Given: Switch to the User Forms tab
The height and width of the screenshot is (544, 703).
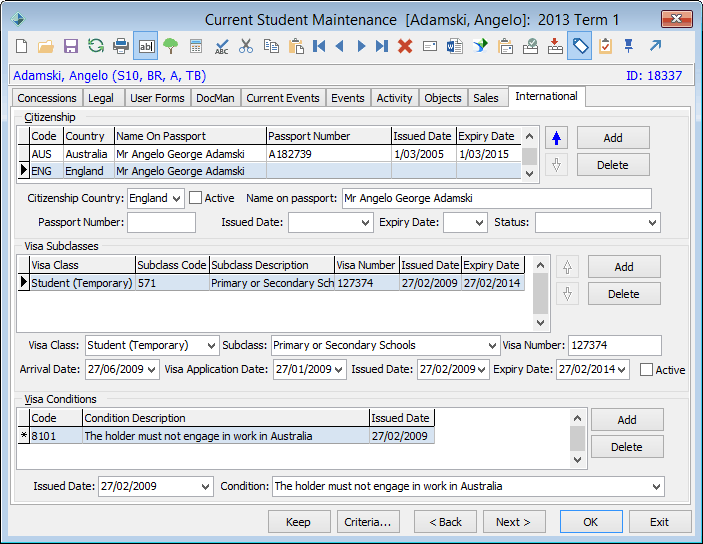Looking at the screenshot, I should (x=157, y=98).
